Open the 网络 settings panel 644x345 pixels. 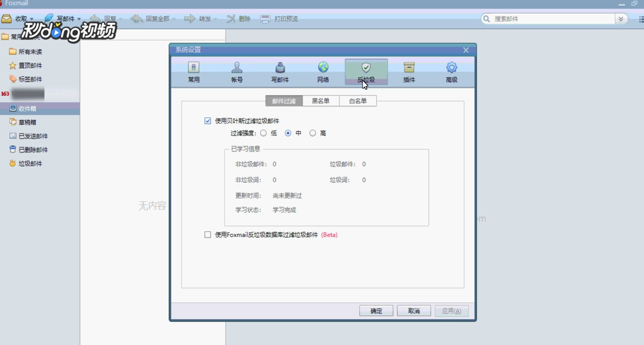[323, 71]
